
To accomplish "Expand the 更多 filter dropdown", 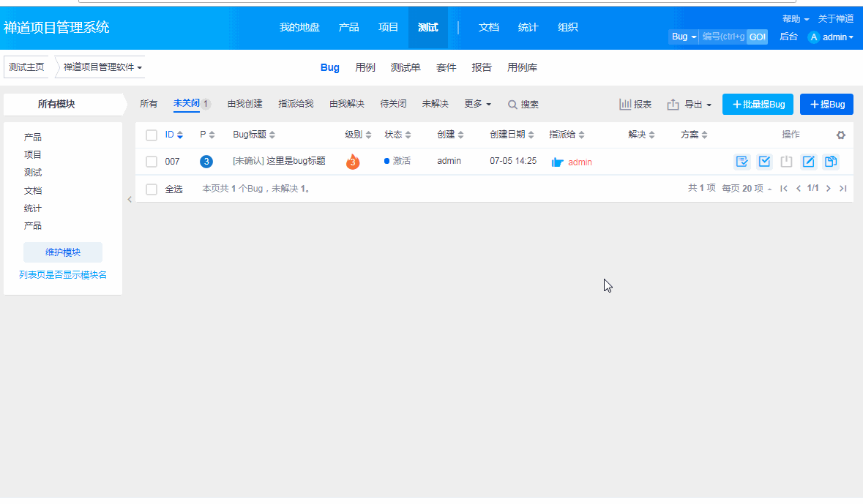I will click(477, 104).
